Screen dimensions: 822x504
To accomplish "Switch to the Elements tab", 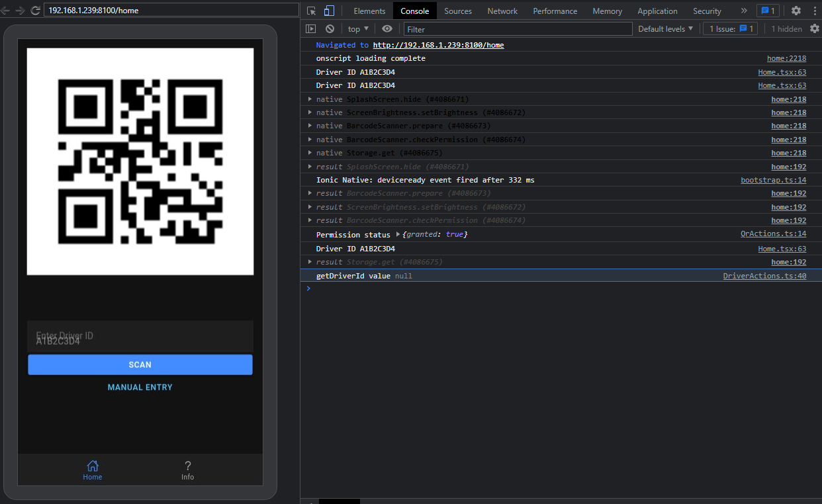I will (369, 11).
